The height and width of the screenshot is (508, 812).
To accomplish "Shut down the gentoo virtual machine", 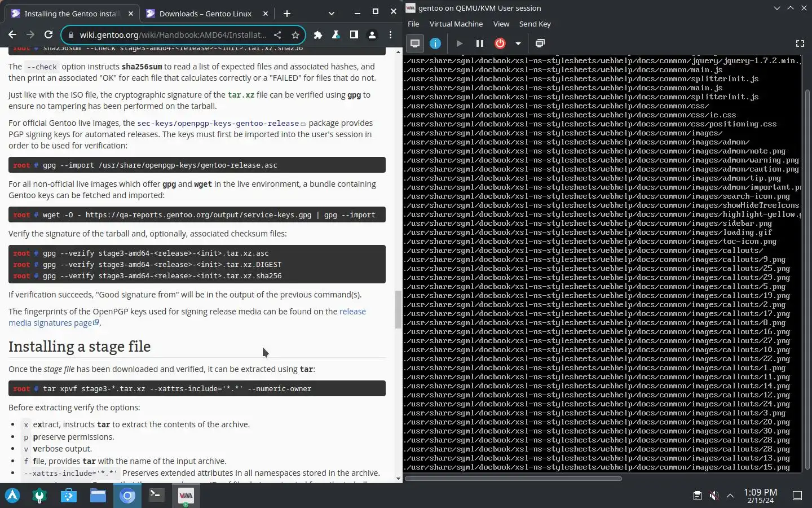I will [x=500, y=43].
